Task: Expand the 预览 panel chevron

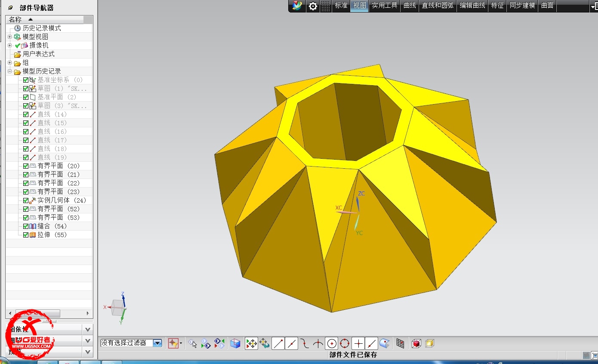Action: click(88, 352)
